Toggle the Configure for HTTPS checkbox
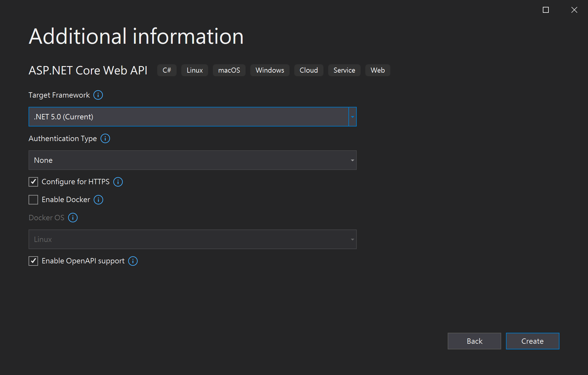This screenshot has height=375, width=588. [33, 182]
